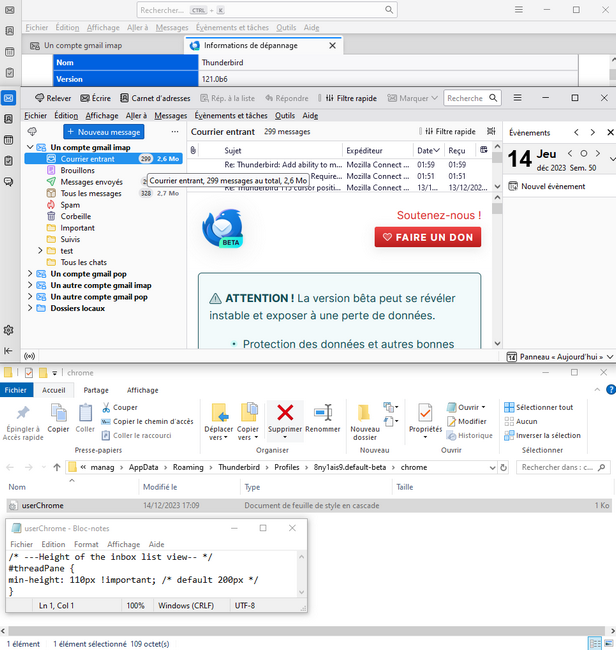The image size is (616, 650).
Task: Expand Un autre compte gmail pop account
Action: click(x=30, y=297)
